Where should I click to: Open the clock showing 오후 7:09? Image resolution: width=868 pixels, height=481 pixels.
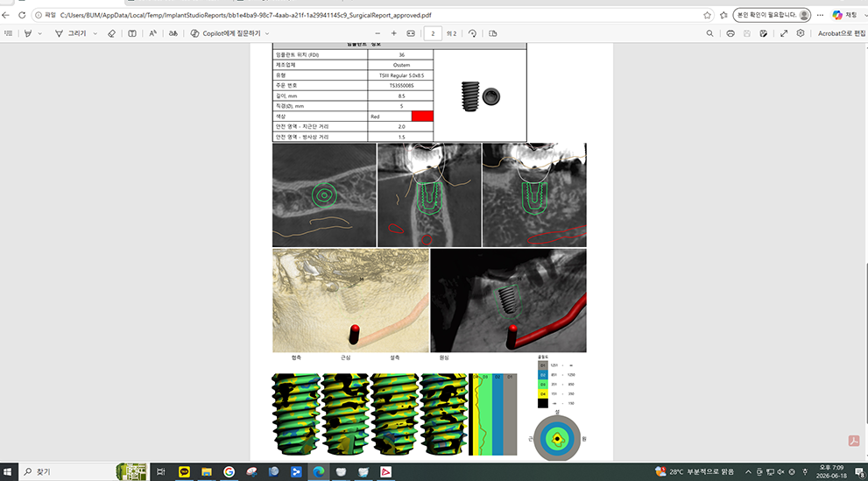coord(831,471)
